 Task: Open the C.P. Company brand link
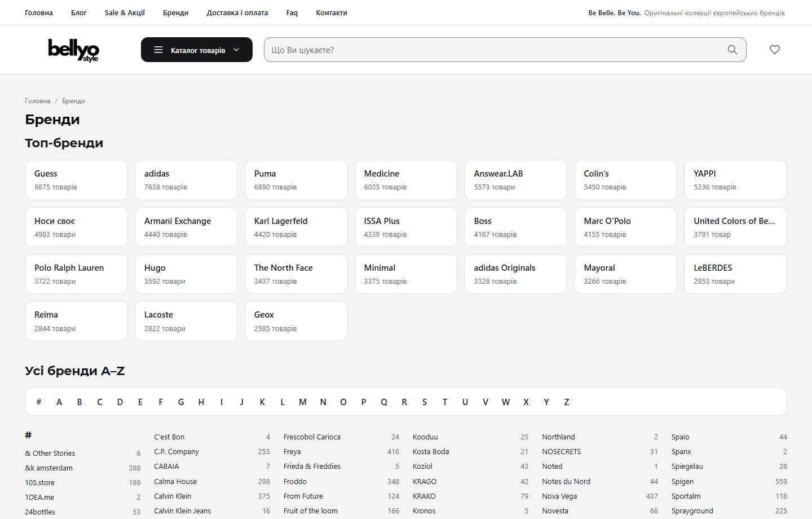click(176, 451)
